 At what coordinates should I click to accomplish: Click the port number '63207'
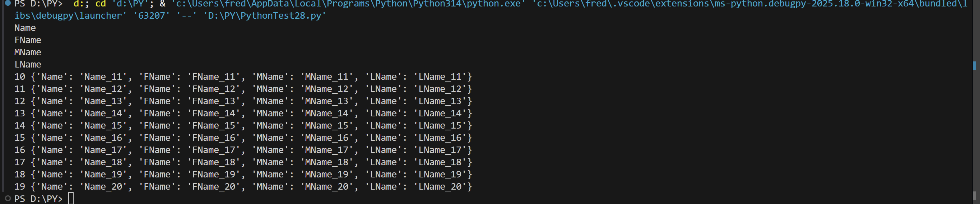click(152, 15)
